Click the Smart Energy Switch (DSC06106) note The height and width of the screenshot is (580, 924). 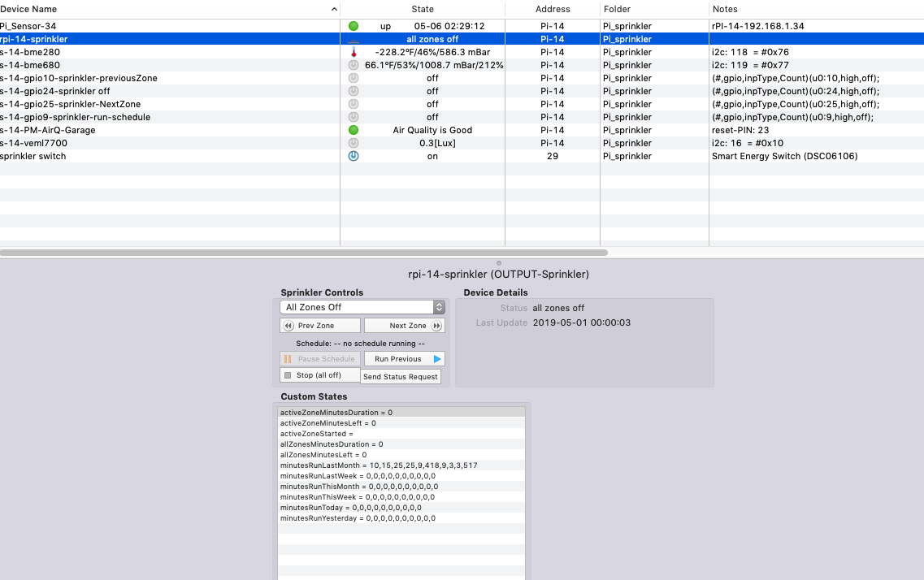784,156
